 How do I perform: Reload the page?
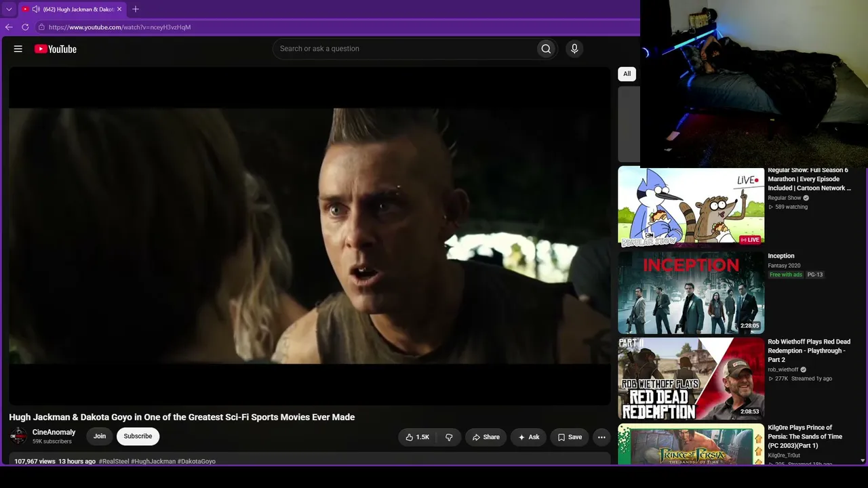tap(25, 27)
